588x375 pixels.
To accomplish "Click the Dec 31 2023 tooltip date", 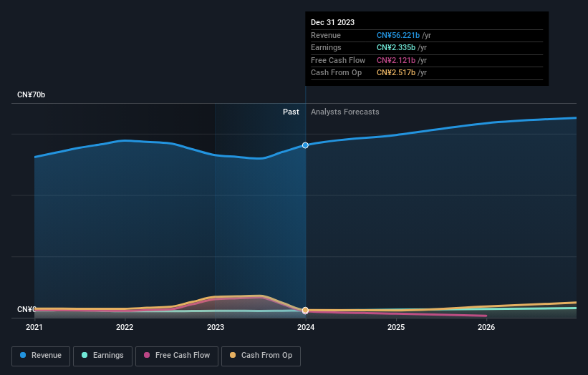I will 332,22.
